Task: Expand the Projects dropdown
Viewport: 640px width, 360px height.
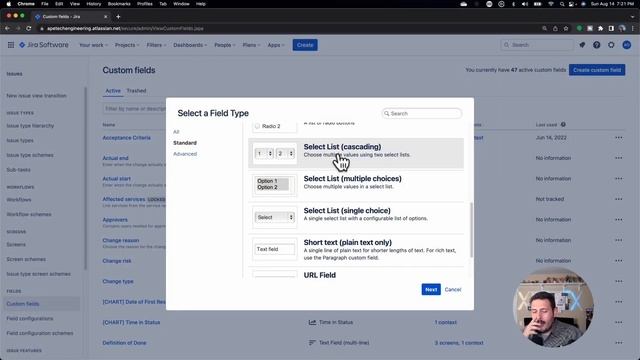Action: coord(127,45)
